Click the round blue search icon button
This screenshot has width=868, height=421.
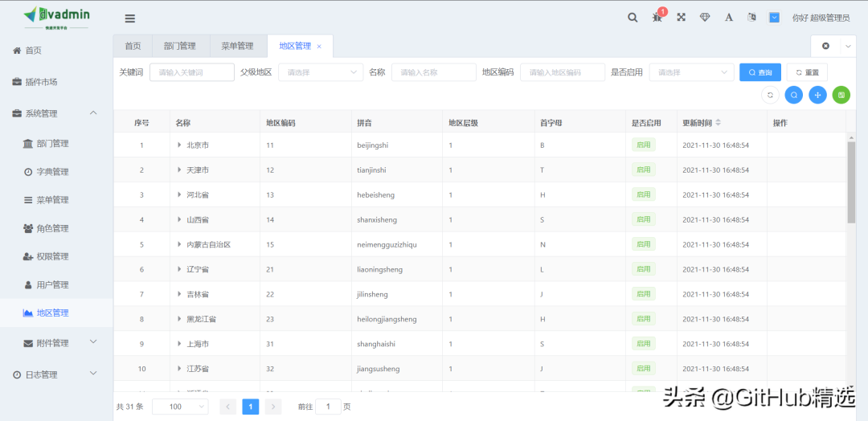[x=793, y=95]
